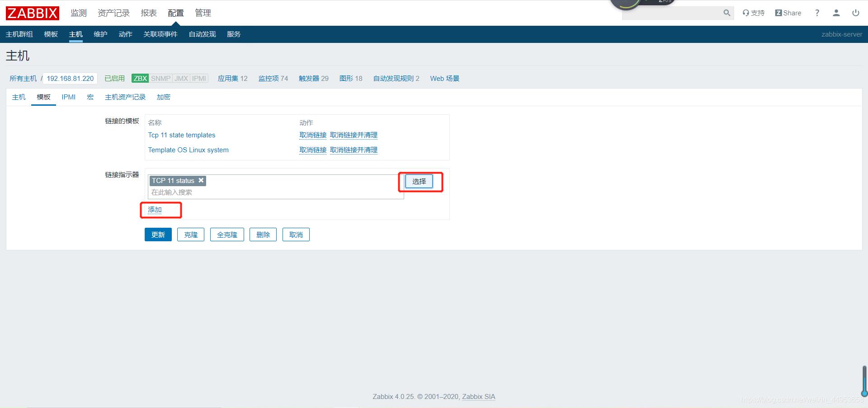Go to 关联项事件 submenu
The height and width of the screenshot is (408, 868).
160,34
